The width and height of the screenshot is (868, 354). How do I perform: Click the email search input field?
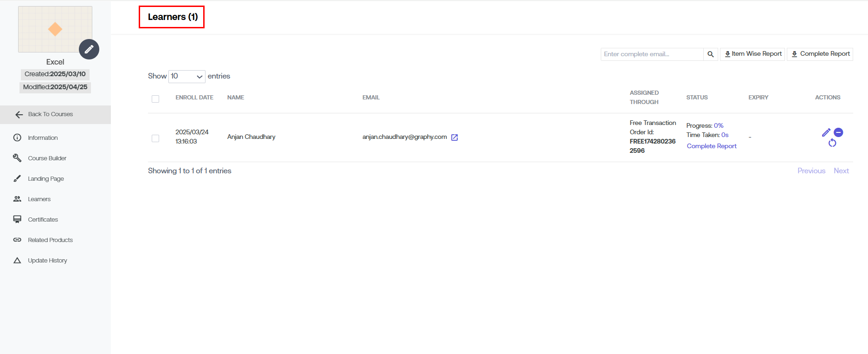click(x=652, y=54)
